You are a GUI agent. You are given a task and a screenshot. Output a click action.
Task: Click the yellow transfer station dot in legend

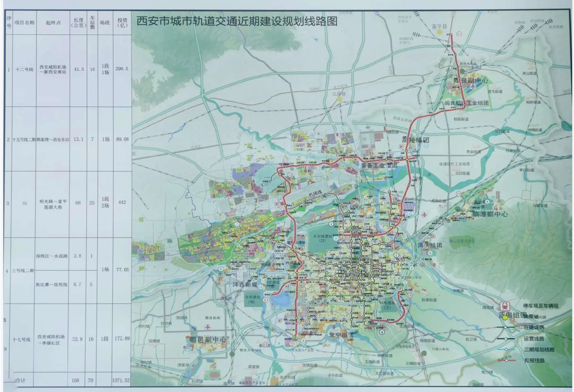click(x=505, y=317)
